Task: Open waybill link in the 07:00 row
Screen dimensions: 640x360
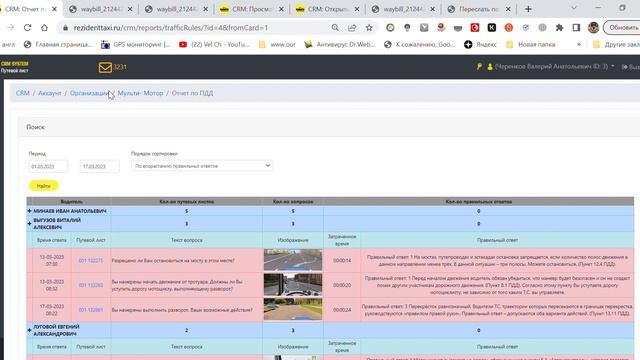Action: pos(91,260)
